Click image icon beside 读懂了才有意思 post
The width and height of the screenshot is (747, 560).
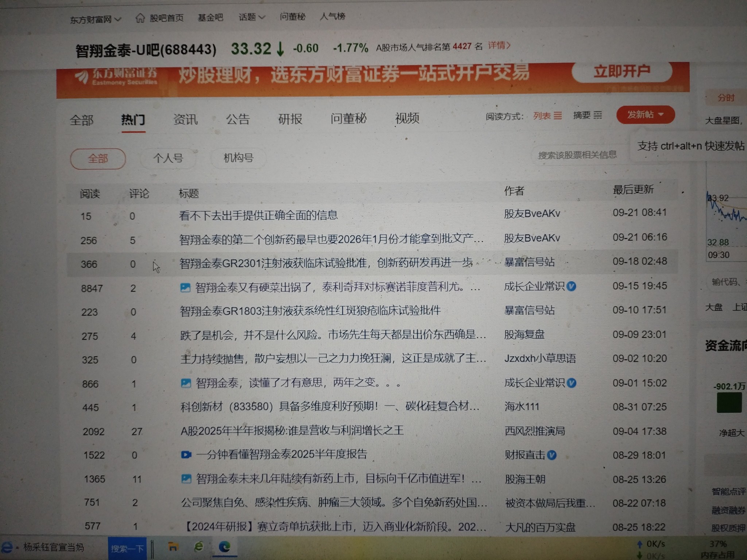point(186,383)
